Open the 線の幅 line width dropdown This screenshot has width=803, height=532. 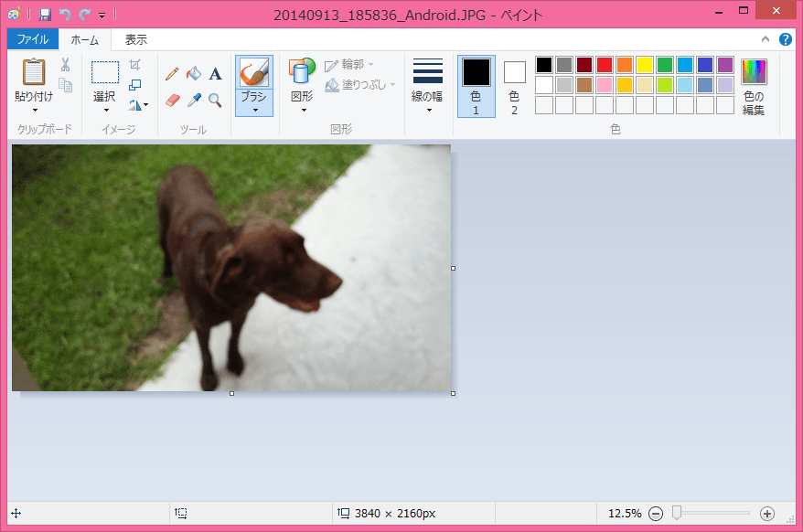click(427, 85)
